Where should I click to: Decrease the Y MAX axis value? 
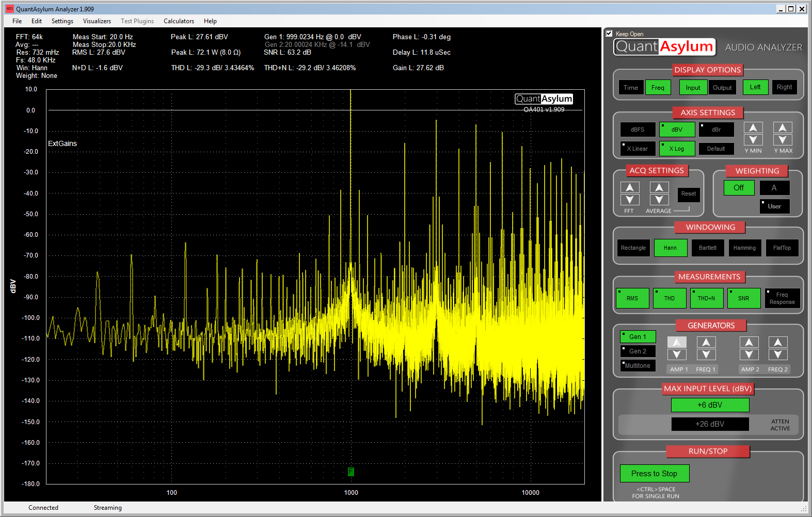point(783,140)
